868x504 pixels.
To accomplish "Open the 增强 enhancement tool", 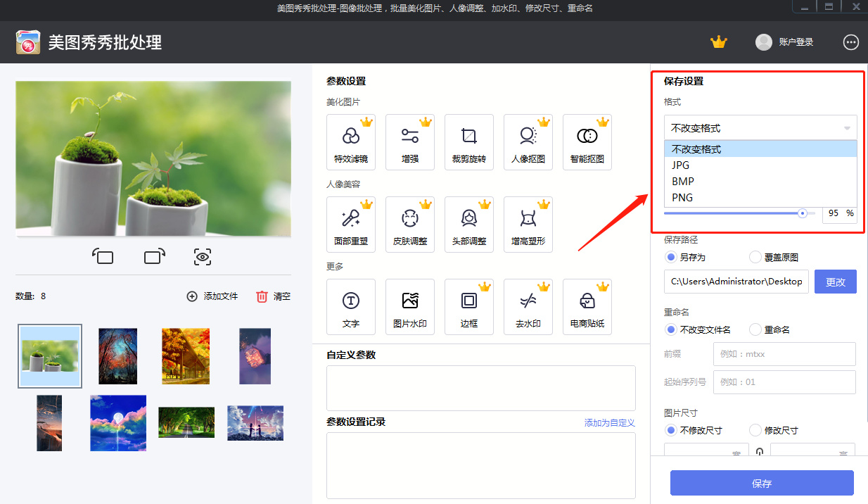I will [x=410, y=142].
